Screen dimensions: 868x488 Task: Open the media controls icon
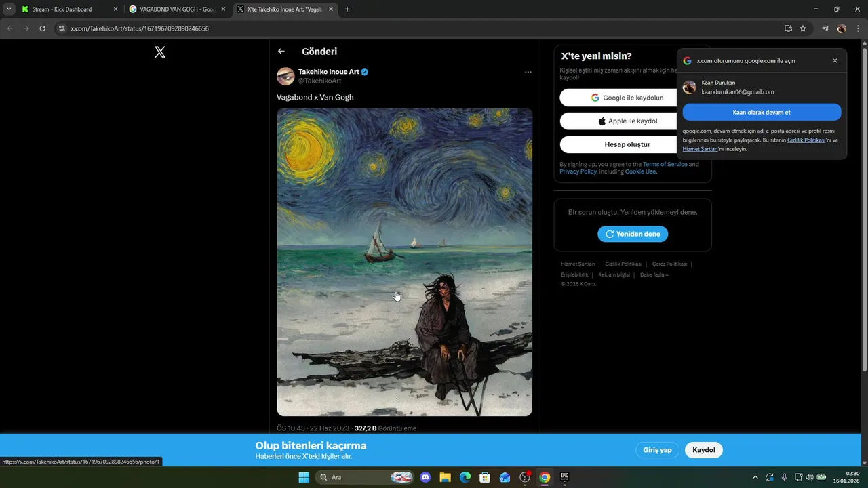pyautogui.click(x=825, y=28)
